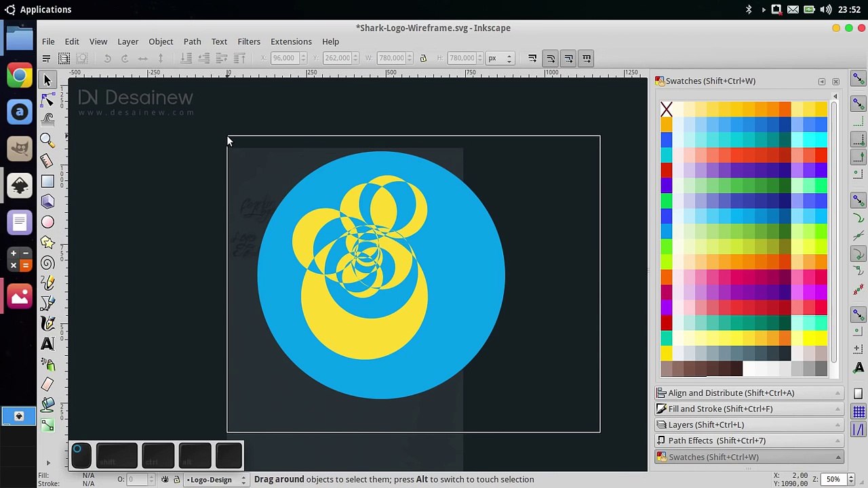Open the Applications system menu
Viewport: 868px width, 488px height.
[38, 9]
